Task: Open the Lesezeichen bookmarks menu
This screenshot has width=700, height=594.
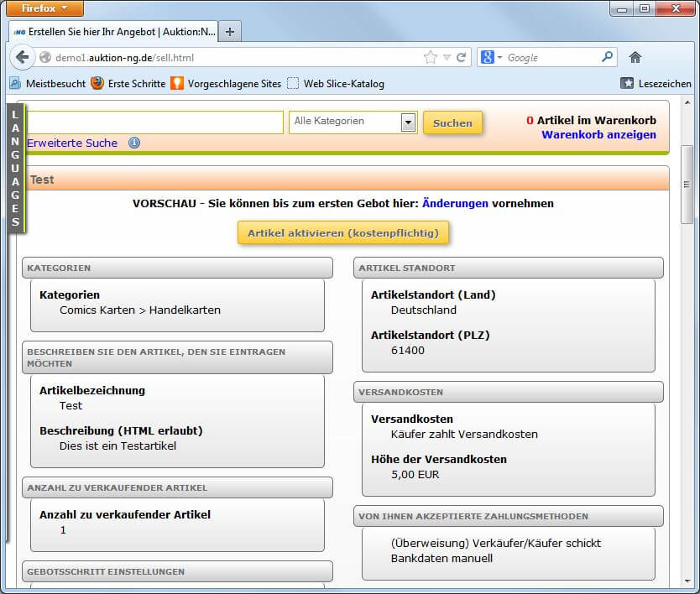Action: coord(656,83)
